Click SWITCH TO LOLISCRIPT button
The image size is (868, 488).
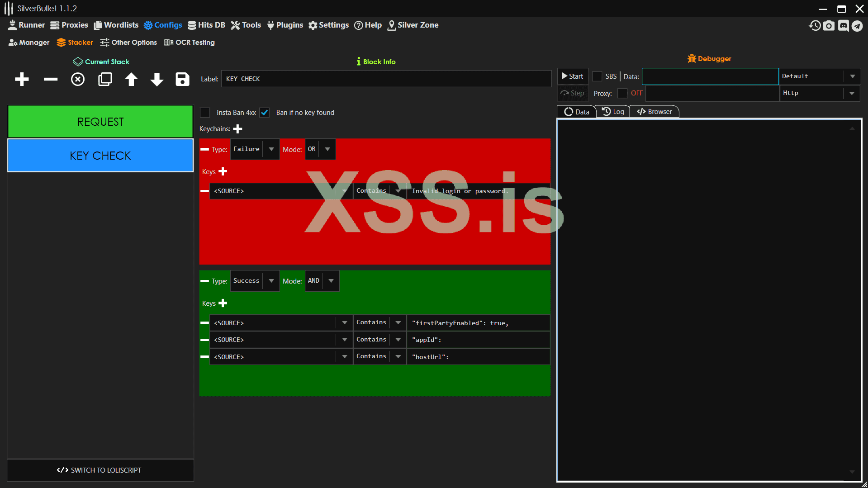(100, 470)
